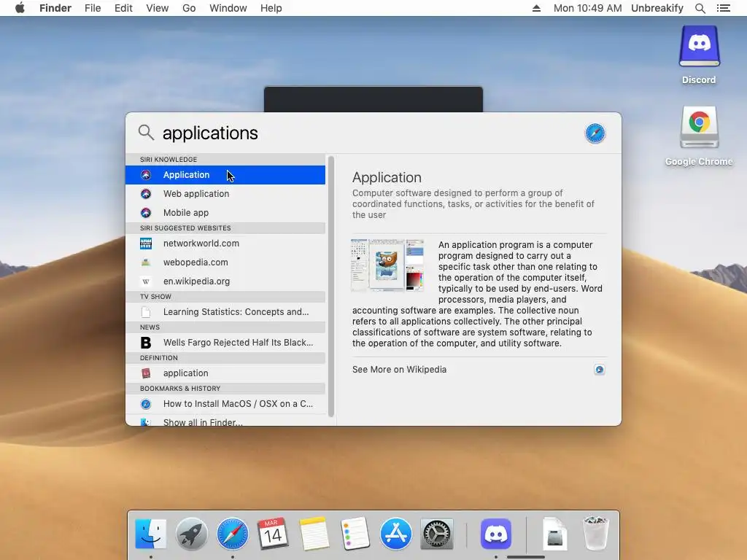Screen dimensions: 747x560
Task: Click the Application heading in preview pane
Action: [x=387, y=178]
